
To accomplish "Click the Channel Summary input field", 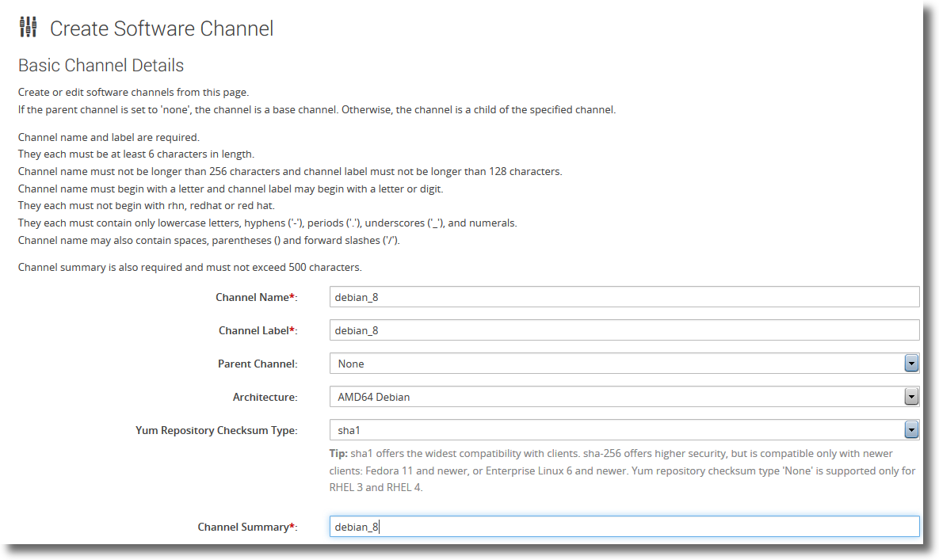I will point(624,527).
